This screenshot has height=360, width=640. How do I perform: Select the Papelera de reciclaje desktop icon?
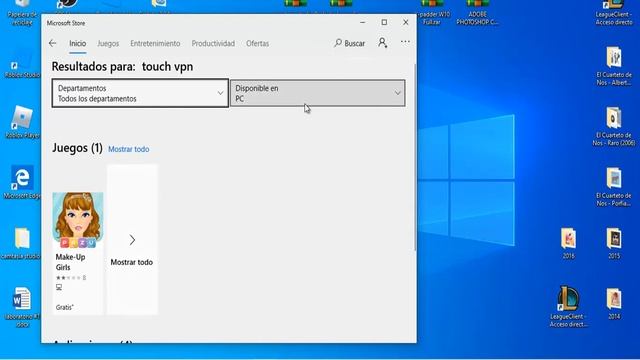[22, 13]
